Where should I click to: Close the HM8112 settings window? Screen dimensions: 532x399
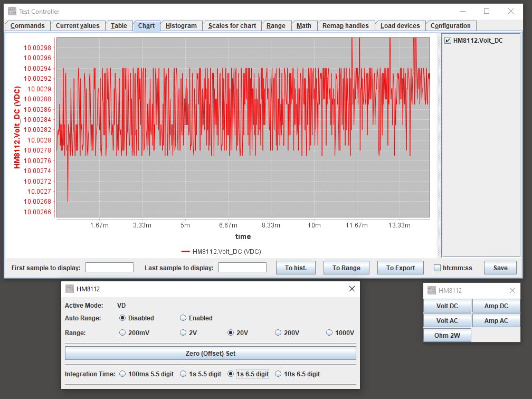point(352,289)
